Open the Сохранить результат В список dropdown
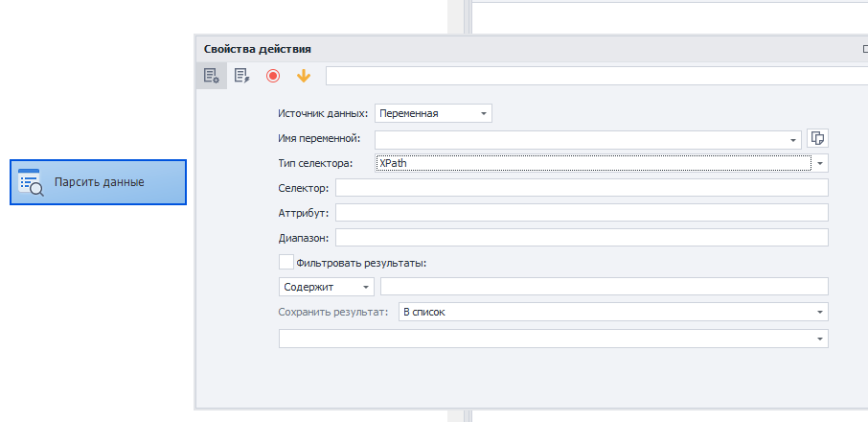868x422 pixels. pyautogui.click(x=613, y=312)
